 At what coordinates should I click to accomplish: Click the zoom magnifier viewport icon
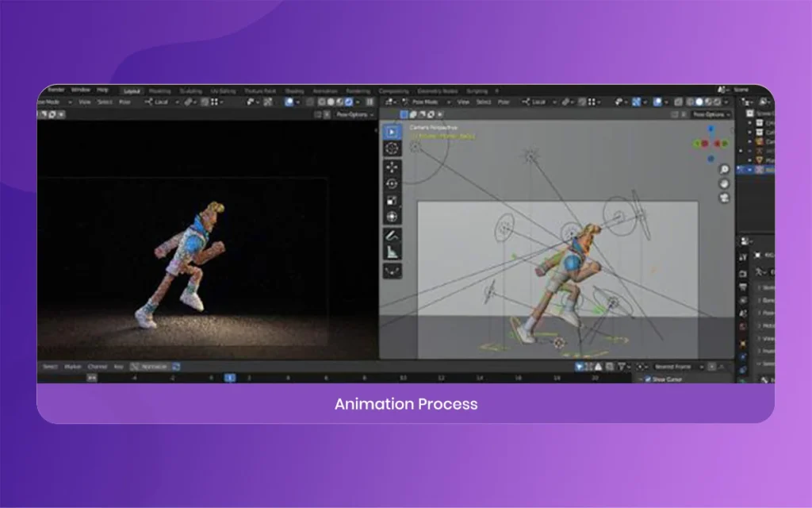point(725,170)
